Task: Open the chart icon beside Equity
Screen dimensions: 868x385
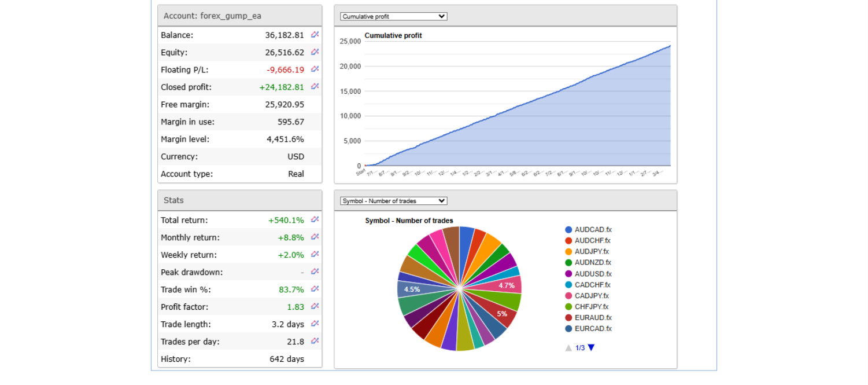Action: click(x=315, y=52)
